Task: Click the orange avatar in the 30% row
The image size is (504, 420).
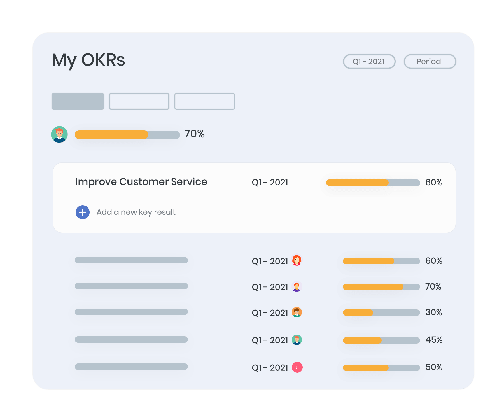Action: [297, 312]
